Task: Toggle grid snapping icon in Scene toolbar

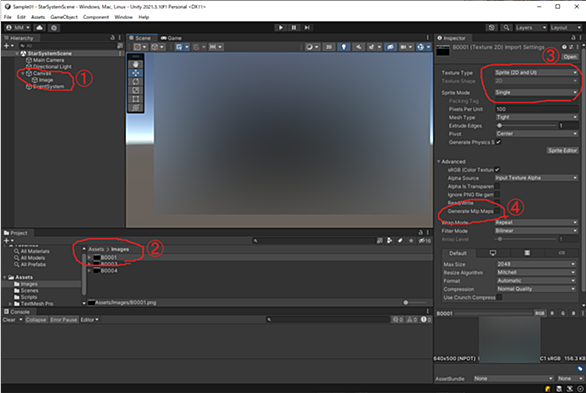Action: pyautogui.click(x=197, y=47)
